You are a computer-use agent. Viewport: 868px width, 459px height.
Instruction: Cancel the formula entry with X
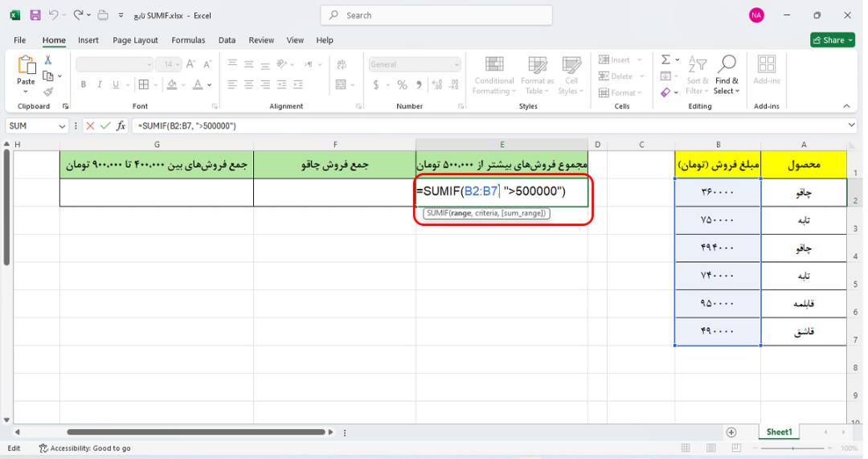coord(90,125)
